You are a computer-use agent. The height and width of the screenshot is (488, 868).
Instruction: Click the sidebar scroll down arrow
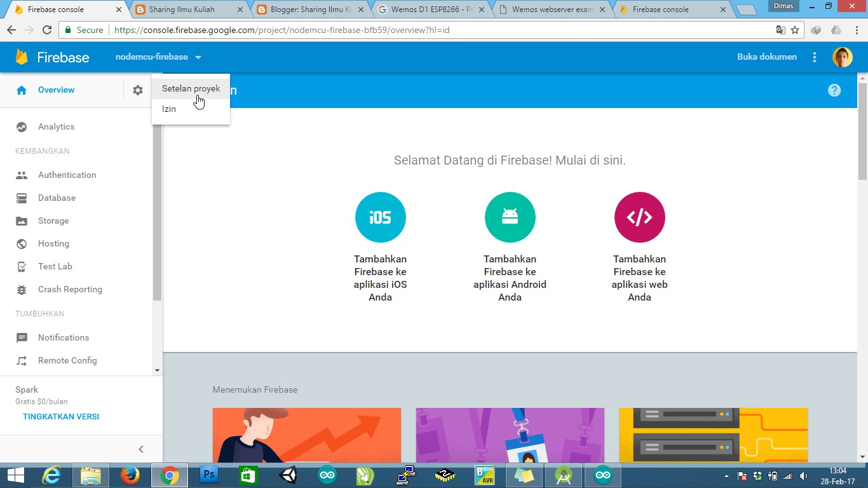click(157, 370)
